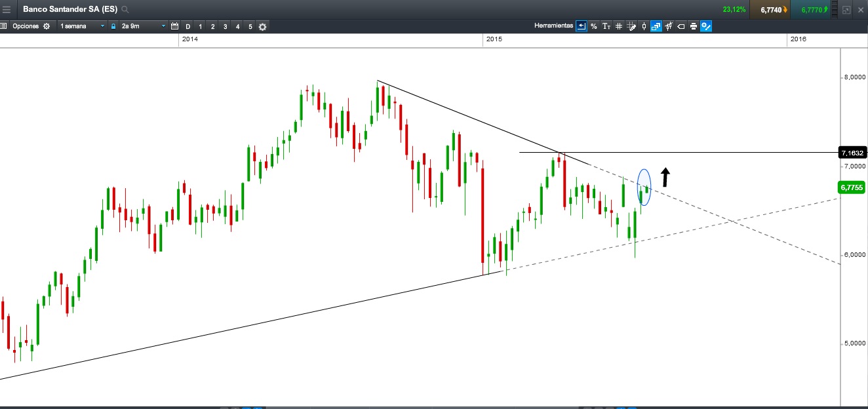The height and width of the screenshot is (409, 868).
Task: Select preset 5 button
Action: [250, 26]
